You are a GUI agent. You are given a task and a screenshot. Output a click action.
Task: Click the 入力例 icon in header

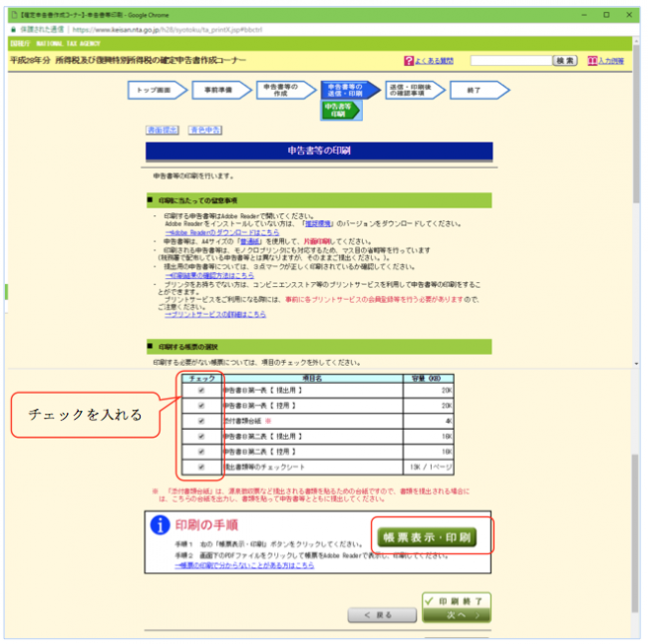593,61
